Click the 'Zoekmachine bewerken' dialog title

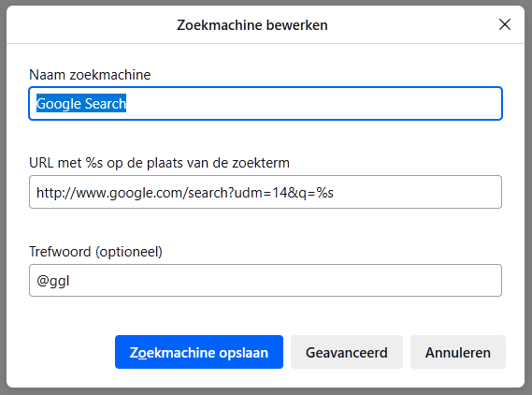coord(252,25)
